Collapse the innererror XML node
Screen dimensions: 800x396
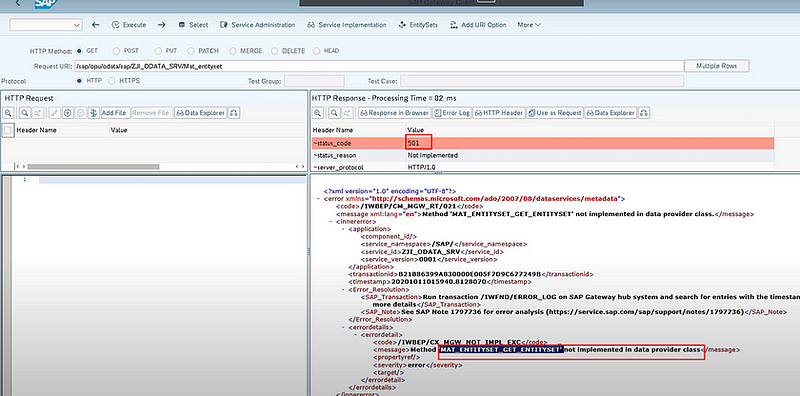[331, 222]
